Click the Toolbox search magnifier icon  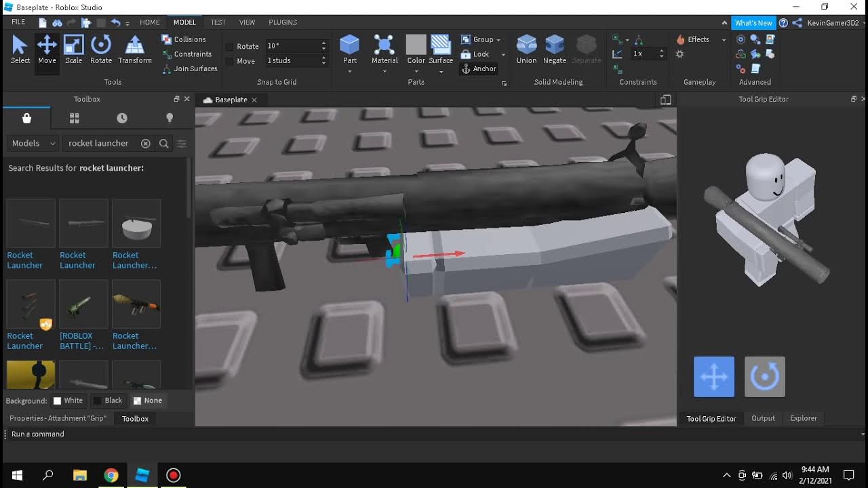(x=163, y=143)
